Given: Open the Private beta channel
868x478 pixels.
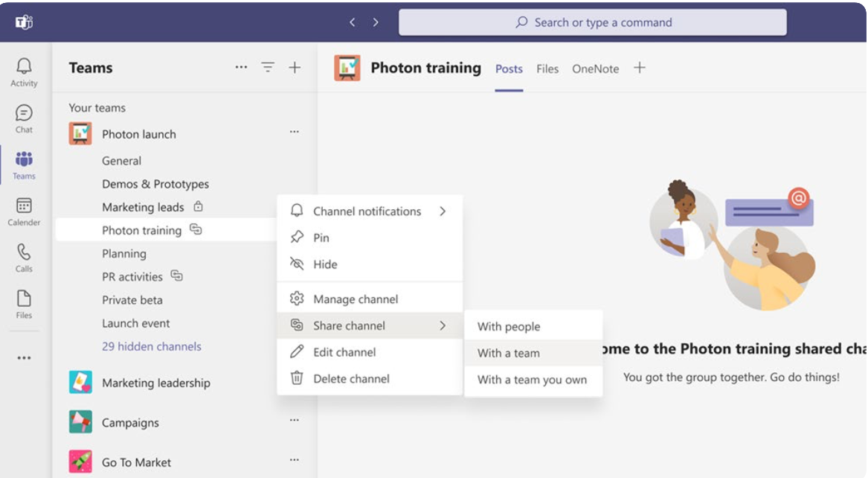Looking at the screenshot, I should click(132, 299).
